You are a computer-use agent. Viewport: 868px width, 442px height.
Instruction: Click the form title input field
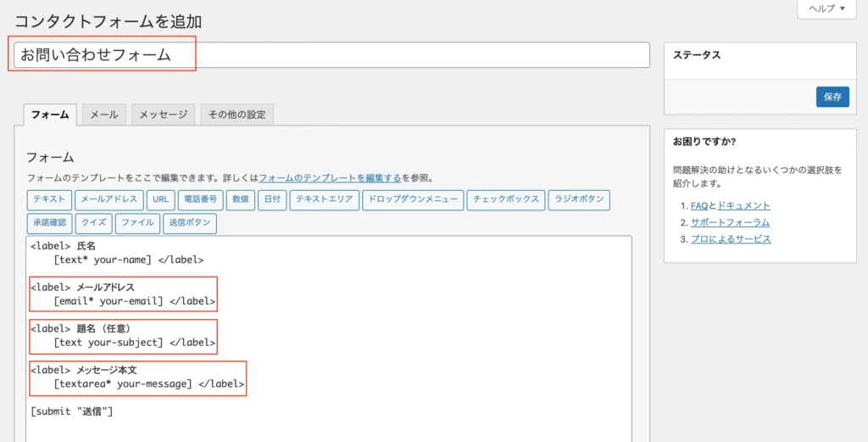(331, 55)
